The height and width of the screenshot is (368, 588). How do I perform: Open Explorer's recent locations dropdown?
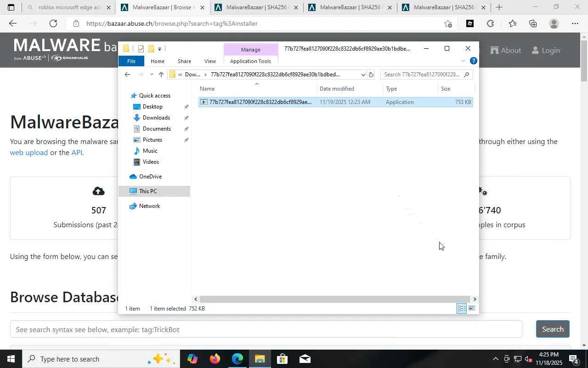[152, 75]
